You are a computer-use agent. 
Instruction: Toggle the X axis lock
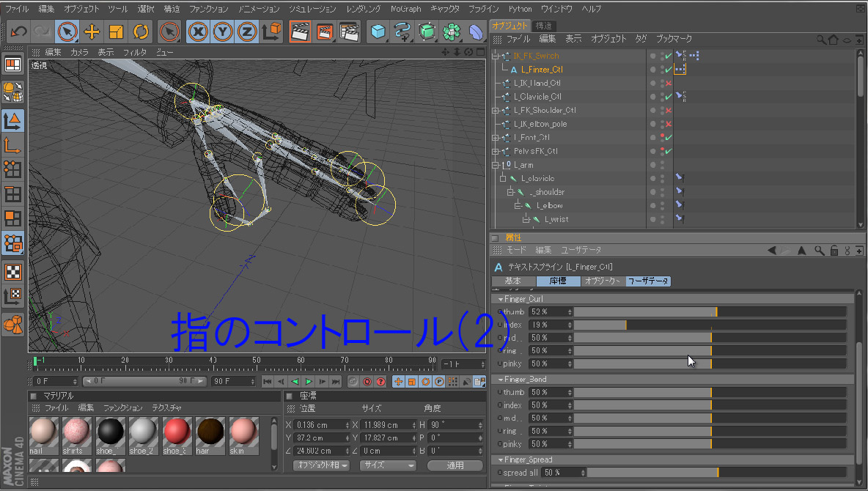(196, 32)
